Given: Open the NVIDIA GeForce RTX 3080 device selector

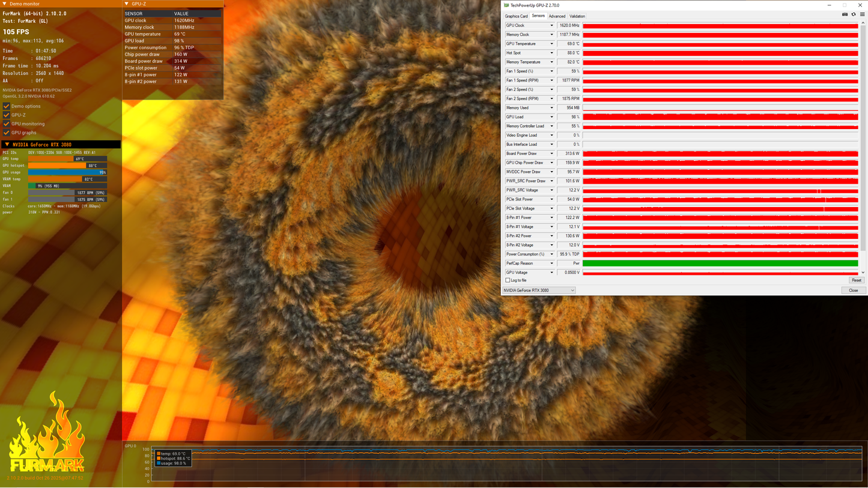Looking at the screenshot, I should [x=539, y=291].
